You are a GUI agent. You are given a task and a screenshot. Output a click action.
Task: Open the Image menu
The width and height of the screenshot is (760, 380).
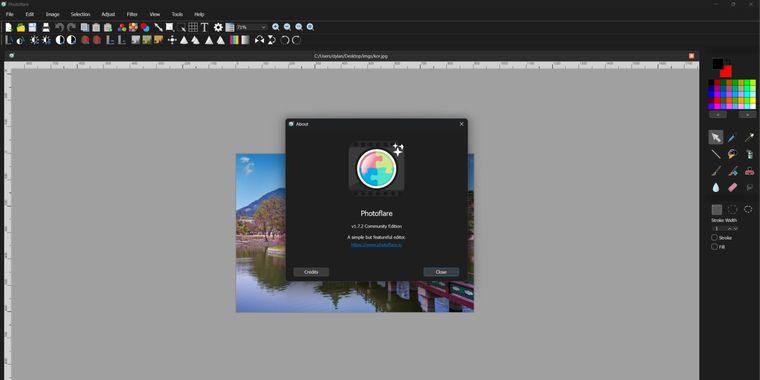(52, 15)
